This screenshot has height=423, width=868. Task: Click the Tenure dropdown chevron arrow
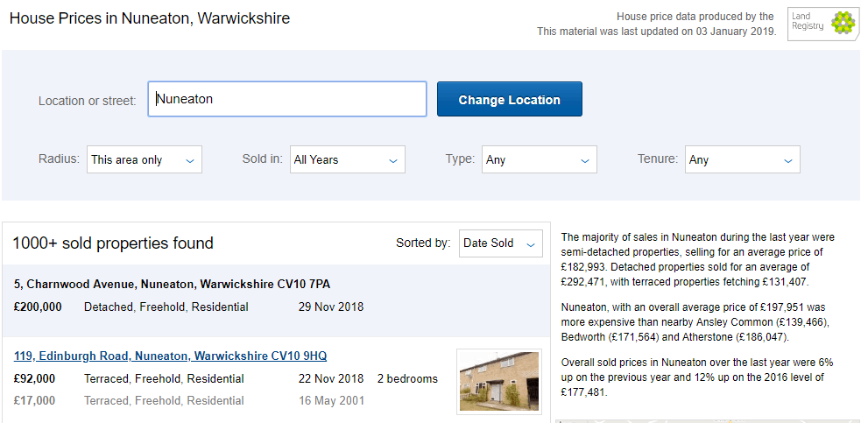[x=788, y=160]
